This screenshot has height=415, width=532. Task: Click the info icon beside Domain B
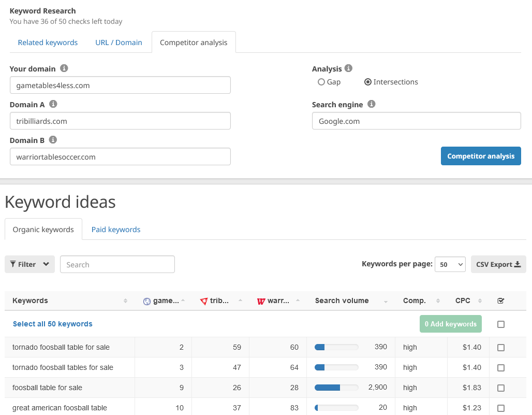(x=53, y=139)
